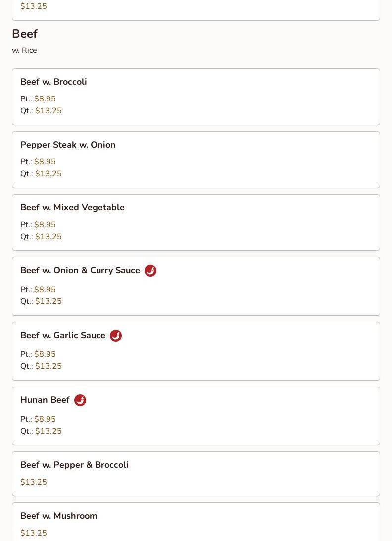Click the Beef section heading
Screen dimensions: 392x541
coord(25,34)
